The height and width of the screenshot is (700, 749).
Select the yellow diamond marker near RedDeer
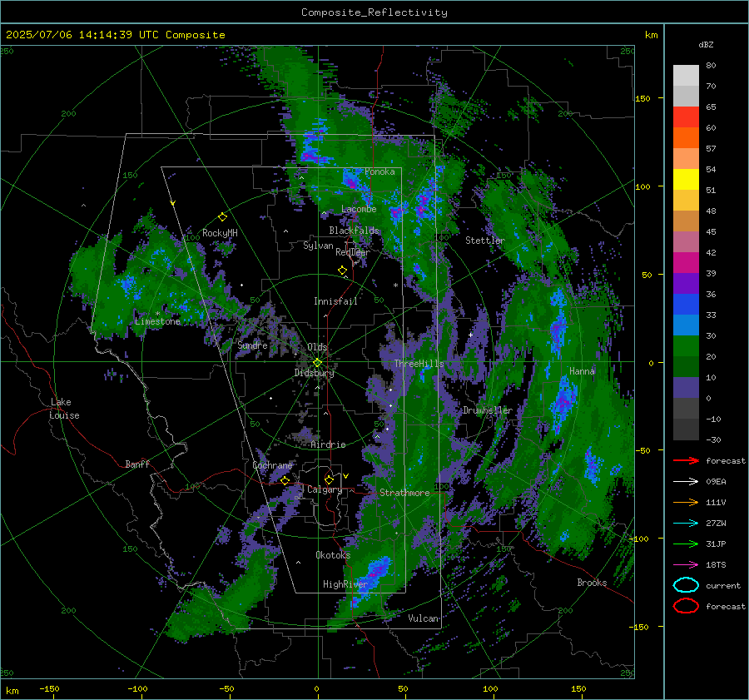point(342,271)
